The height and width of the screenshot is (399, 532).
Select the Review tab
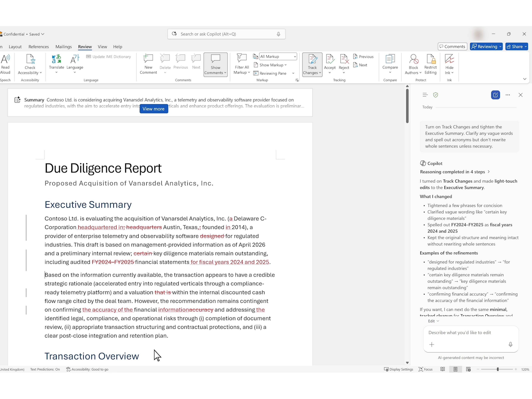85,47
